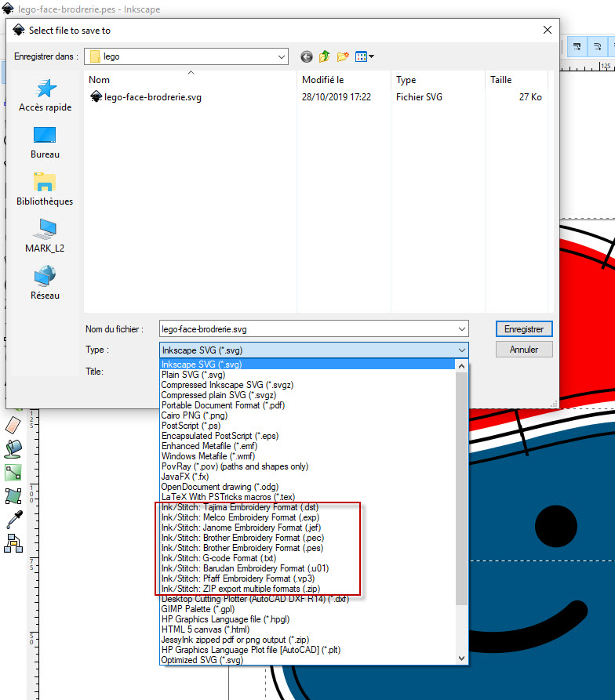Select the Connector tool in Inkscape
The height and width of the screenshot is (700, 615).
pos(13,473)
